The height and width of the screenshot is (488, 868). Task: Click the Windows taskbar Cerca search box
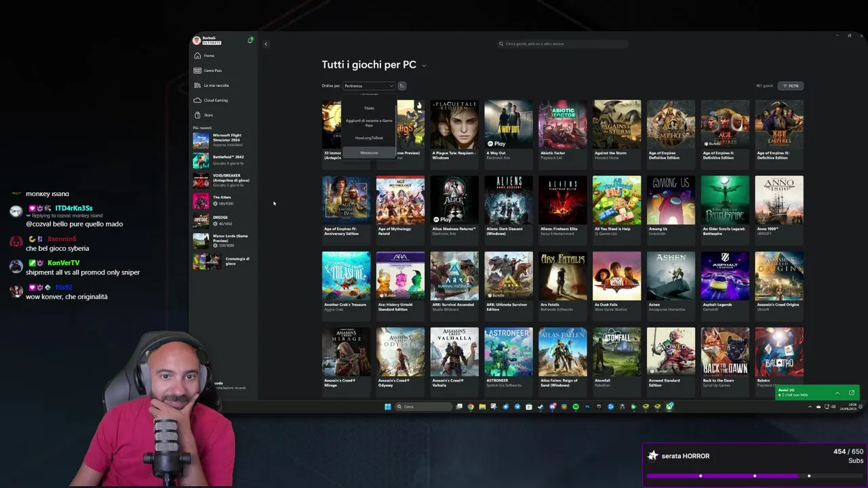tap(423, 407)
